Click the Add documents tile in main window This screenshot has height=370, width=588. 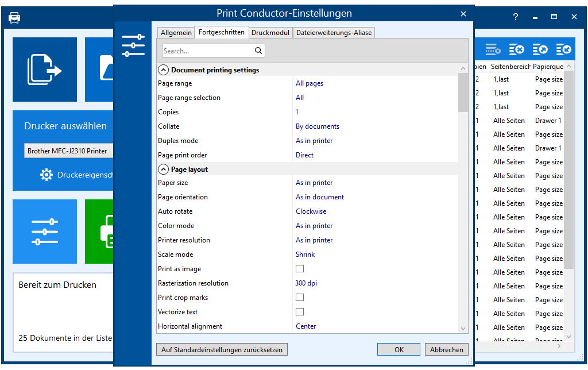(x=45, y=70)
